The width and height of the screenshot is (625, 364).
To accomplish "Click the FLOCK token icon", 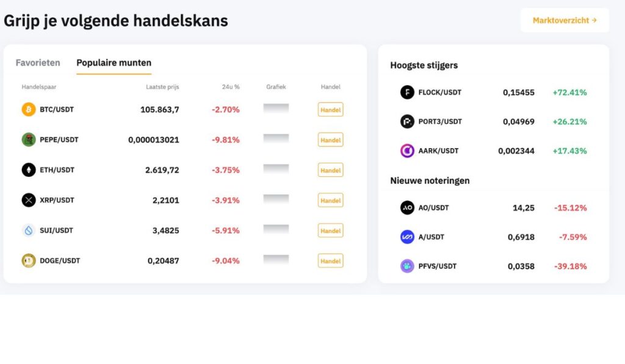I will click(407, 93).
